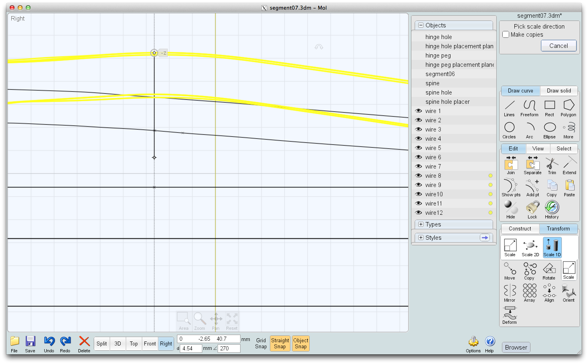Choose the Freeform curve tool
588x364 pixels.
coord(529,108)
